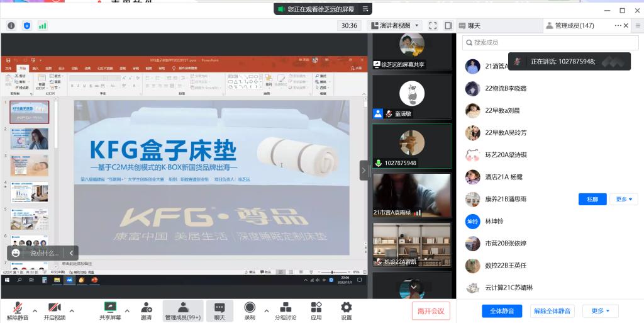Click the 离开会议 button
Viewport: 644px width, 323px height.
click(x=431, y=310)
